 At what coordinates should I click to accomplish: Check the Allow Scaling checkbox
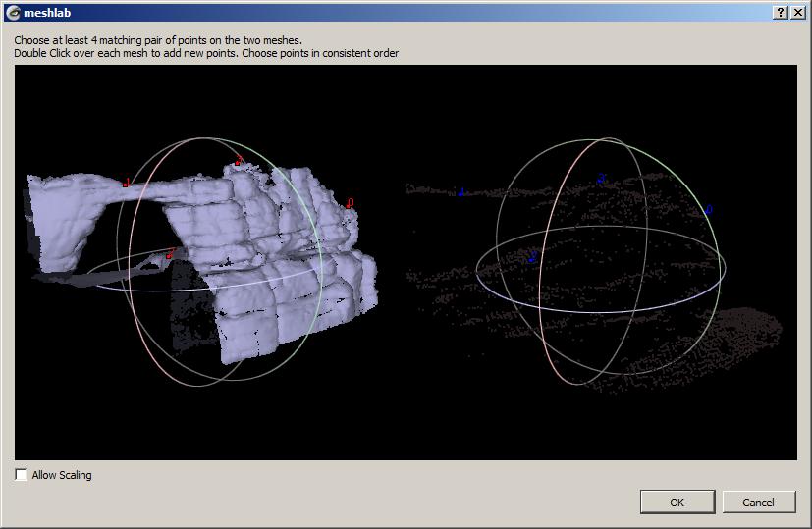coord(22,475)
